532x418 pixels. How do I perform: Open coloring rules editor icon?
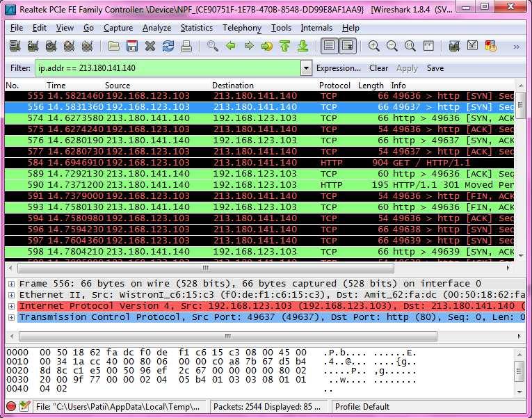point(490,46)
